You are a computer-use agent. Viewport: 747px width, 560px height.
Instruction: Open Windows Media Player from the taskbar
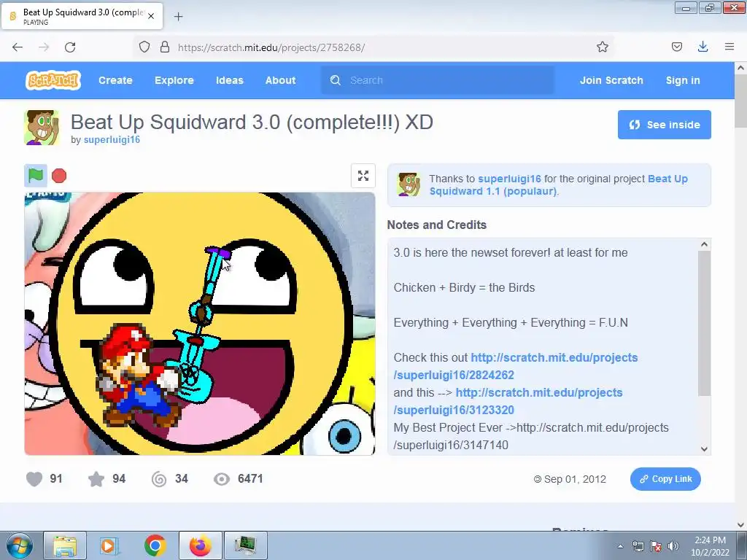[x=109, y=545]
